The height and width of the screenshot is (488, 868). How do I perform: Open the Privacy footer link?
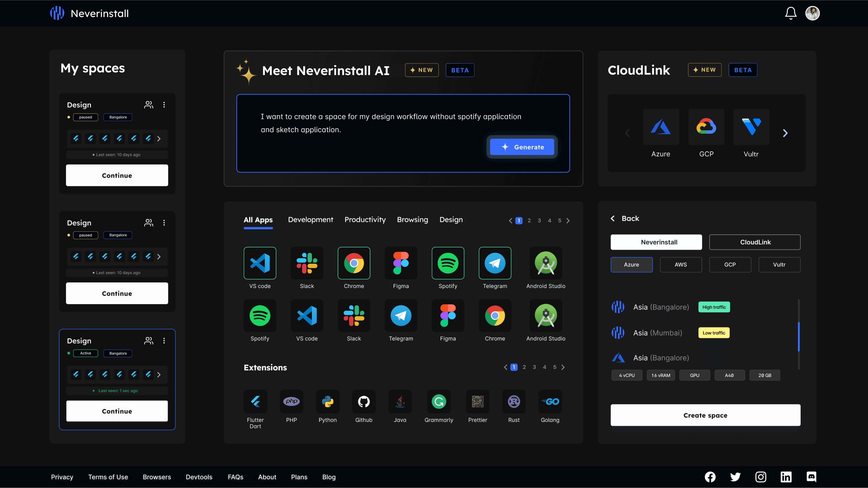point(62,477)
